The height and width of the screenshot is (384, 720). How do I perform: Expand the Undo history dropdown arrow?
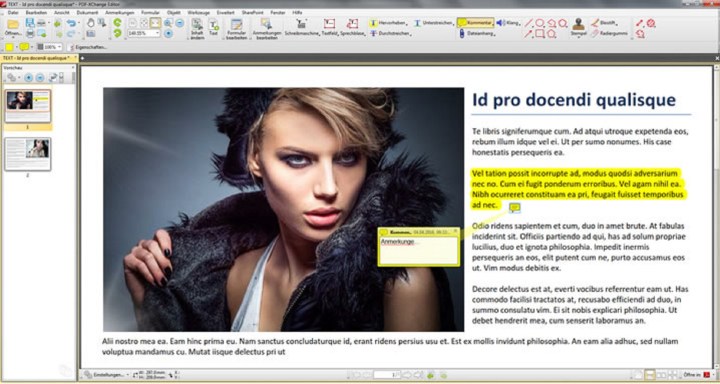click(x=78, y=23)
